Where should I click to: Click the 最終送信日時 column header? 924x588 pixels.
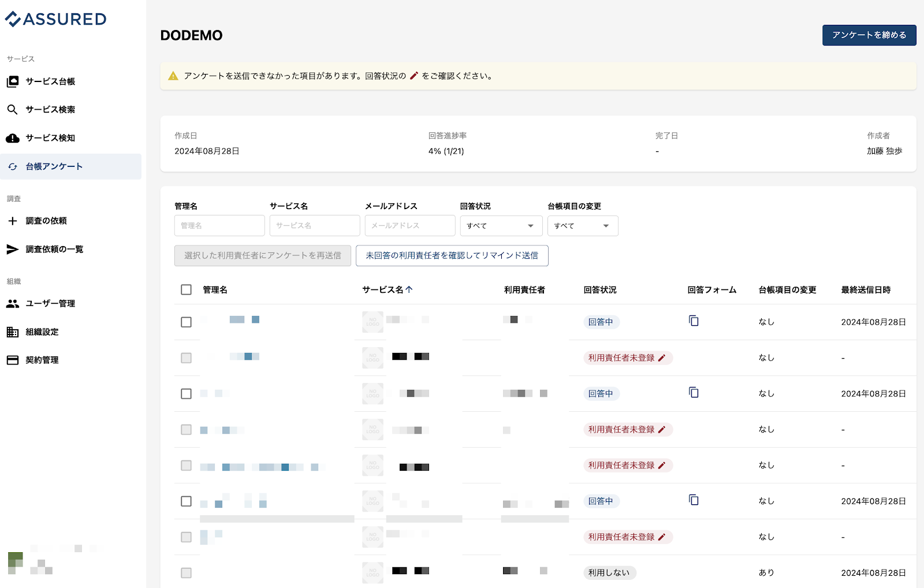point(866,290)
